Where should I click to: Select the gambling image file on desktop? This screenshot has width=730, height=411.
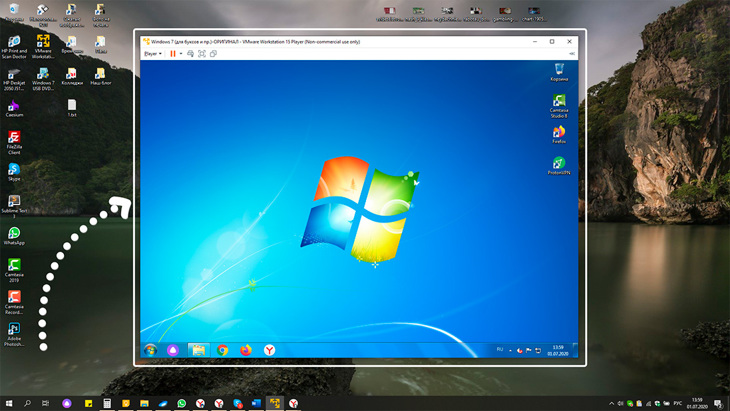click(x=505, y=14)
